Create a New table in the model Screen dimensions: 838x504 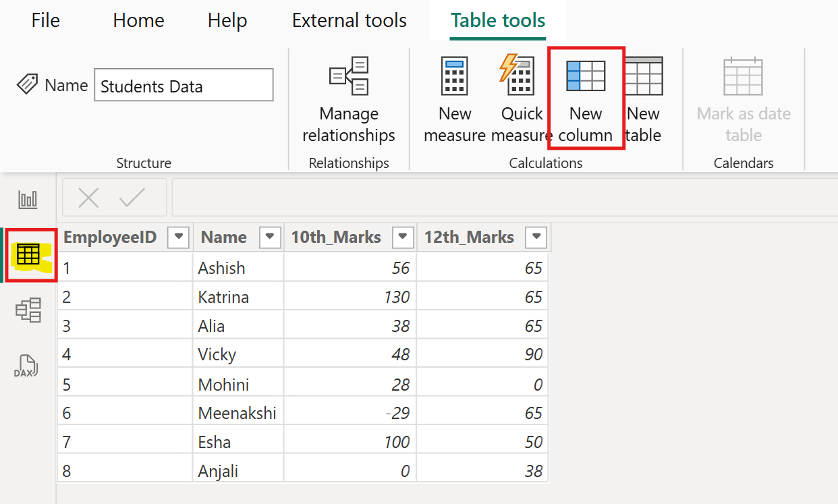coord(642,98)
